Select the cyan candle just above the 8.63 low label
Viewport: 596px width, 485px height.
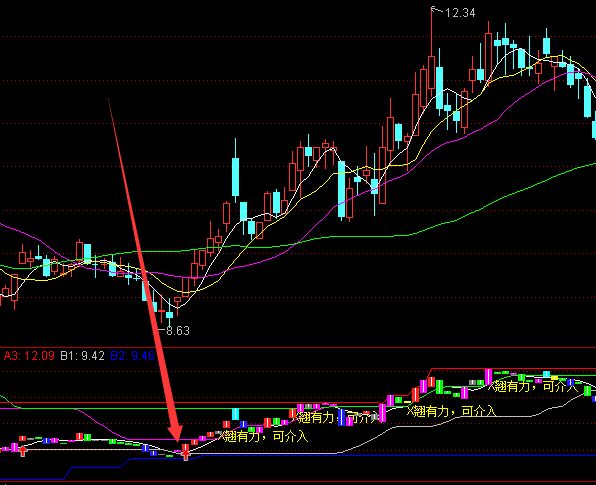[x=170, y=315]
